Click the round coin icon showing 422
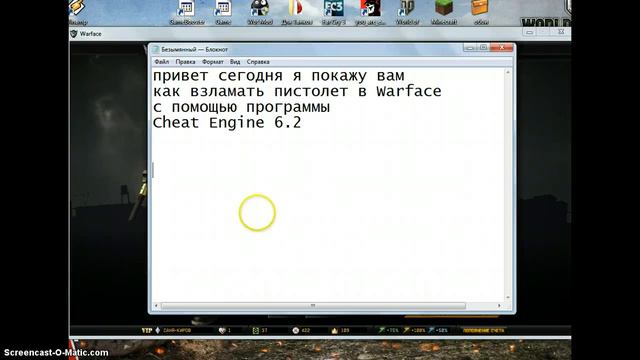Screen dimensions: 640x360 [296, 330]
